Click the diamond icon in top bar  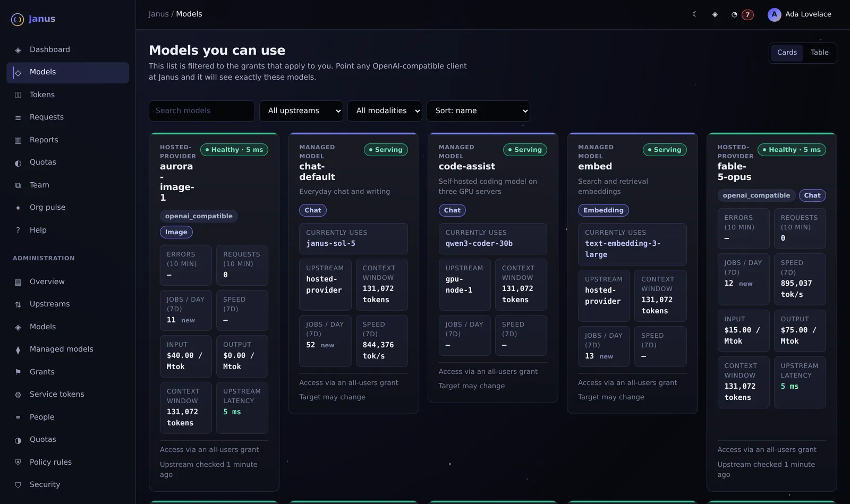(x=715, y=14)
